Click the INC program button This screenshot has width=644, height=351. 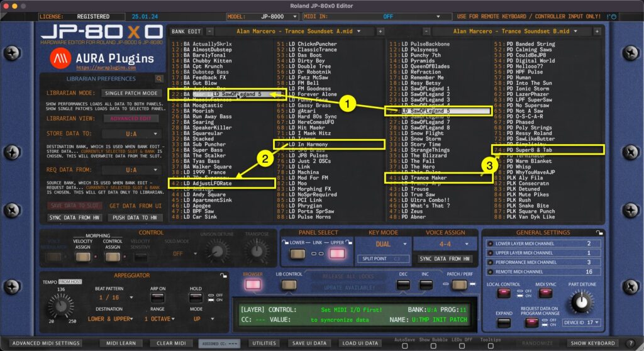click(426, 284)
